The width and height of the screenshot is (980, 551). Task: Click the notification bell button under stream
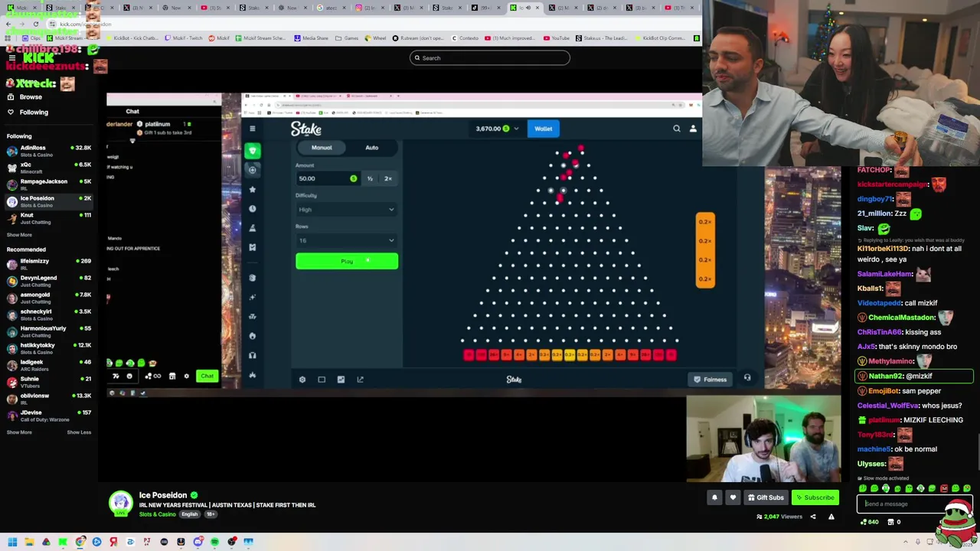[714, 497]
